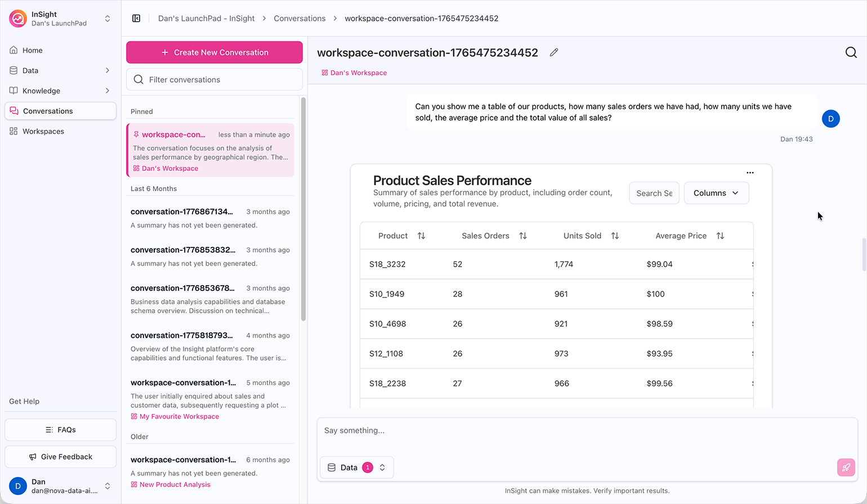This screenshot has height=504, width=867.
Task: Click the Filter conversations input field
Action: [214, 79]
